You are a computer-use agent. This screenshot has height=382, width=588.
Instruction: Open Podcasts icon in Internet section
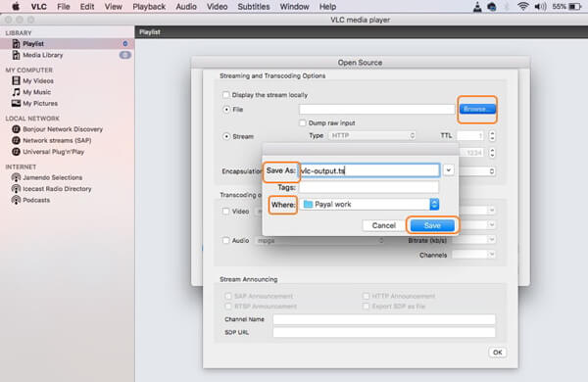click(16, 200)
